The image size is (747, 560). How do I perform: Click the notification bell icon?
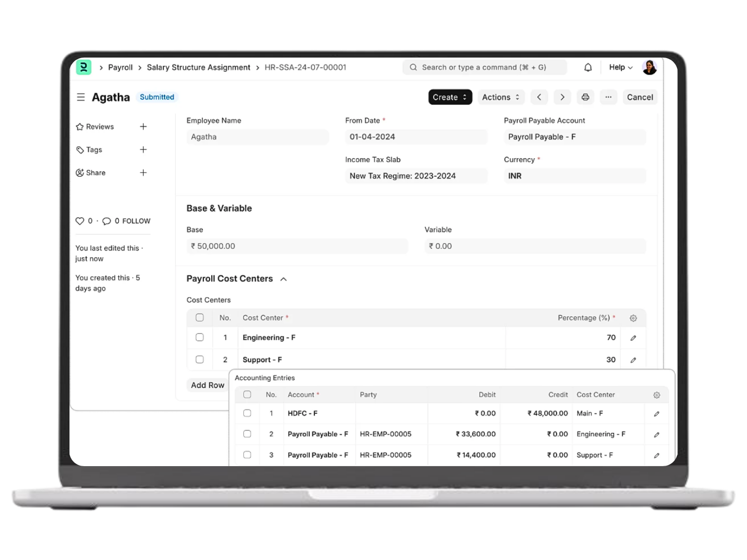pyautogui.click(x=588, y=67)
